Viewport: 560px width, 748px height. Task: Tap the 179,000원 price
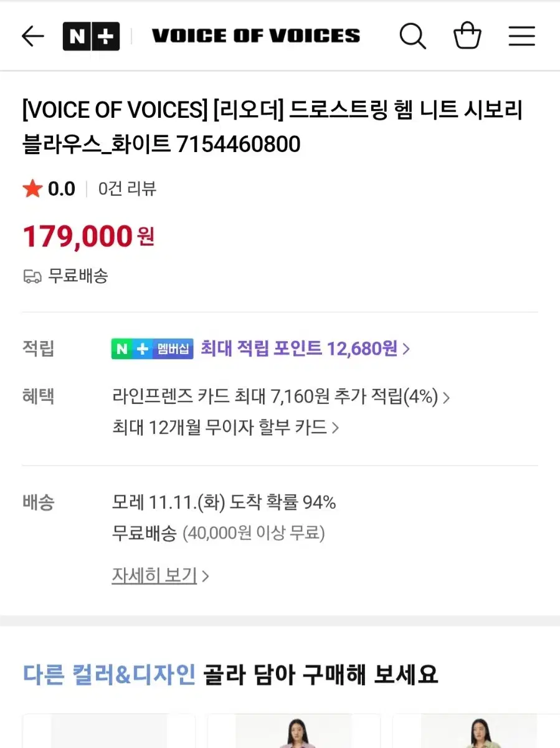point(88,236)
